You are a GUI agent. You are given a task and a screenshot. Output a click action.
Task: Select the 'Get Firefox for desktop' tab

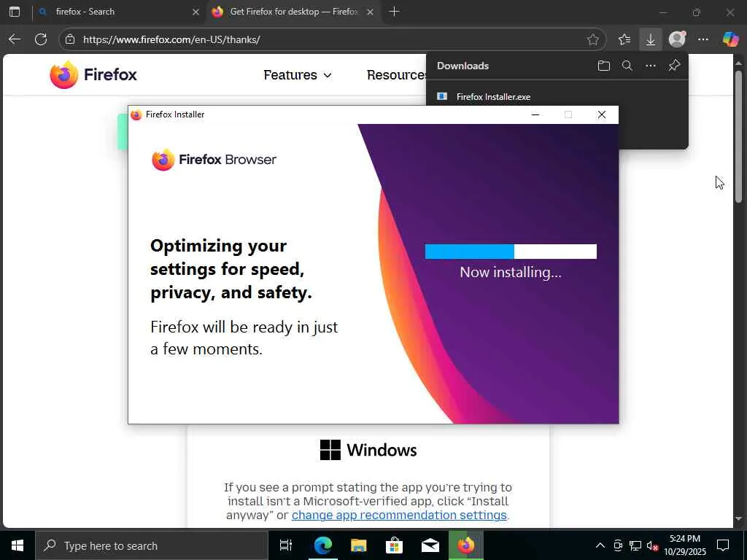click(294, 12)
